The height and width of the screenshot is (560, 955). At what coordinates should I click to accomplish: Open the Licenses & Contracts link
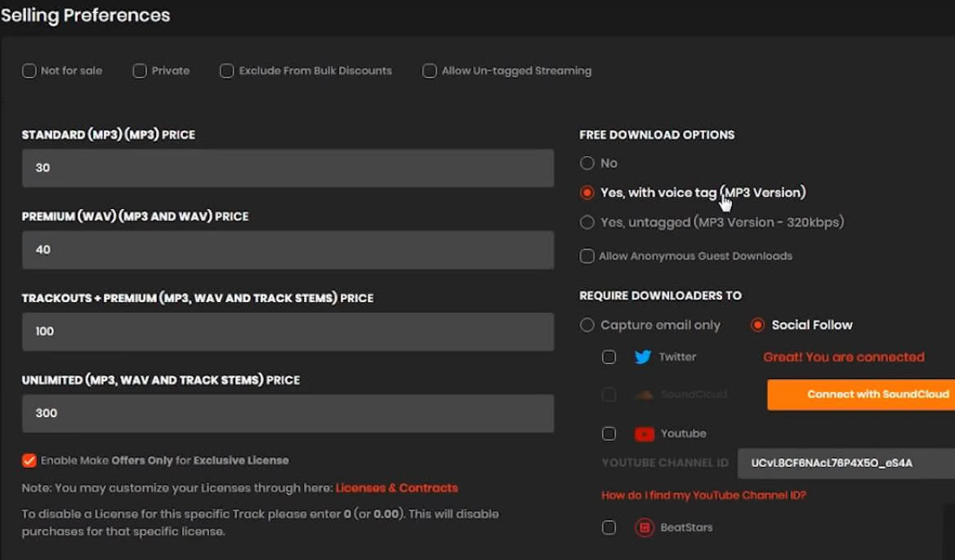point(396,487)
